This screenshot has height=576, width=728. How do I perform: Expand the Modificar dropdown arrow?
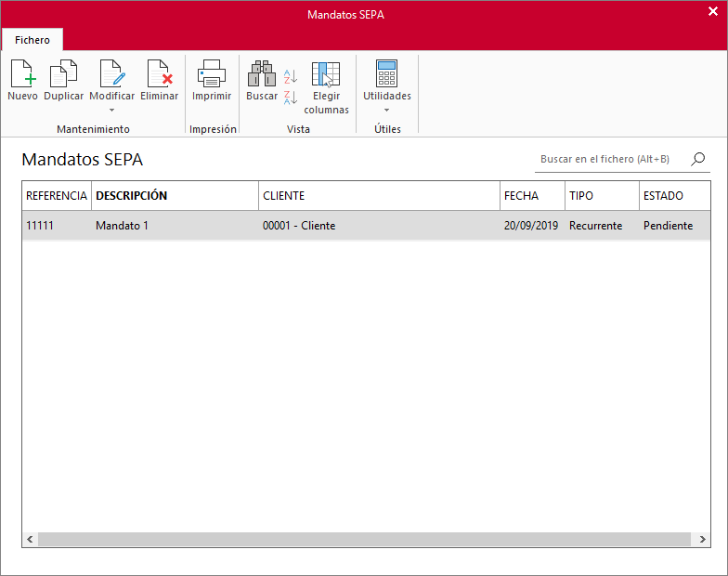pyautogui.click(x=111, y=111)
